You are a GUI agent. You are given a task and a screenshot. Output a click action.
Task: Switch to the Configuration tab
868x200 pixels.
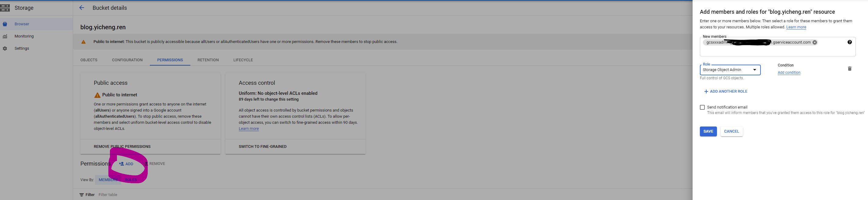(x=127, y=60)
